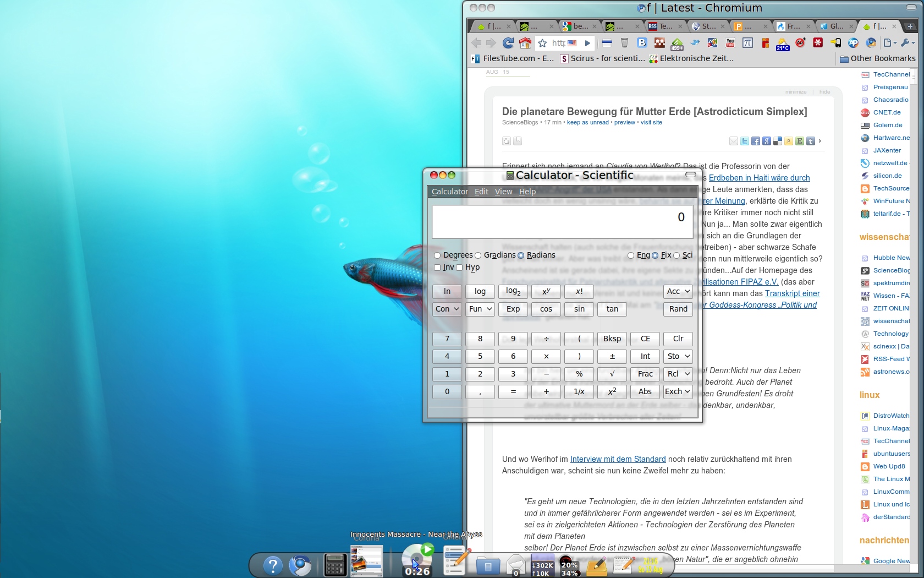Open the blue B extension icon

click(642, 42)
